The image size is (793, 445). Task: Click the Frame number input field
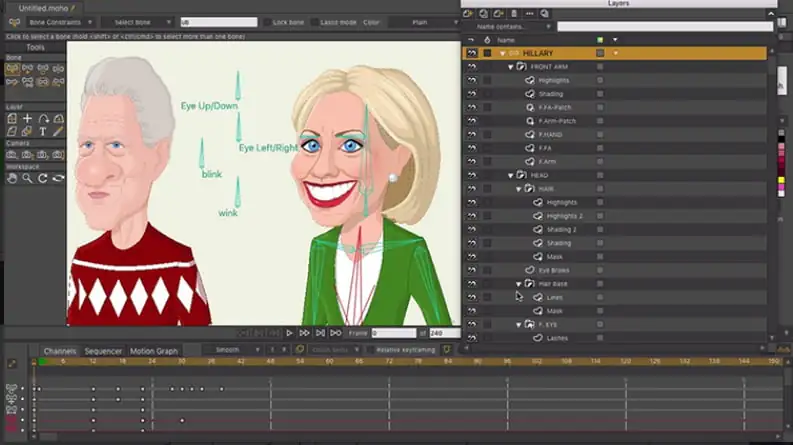397,332
